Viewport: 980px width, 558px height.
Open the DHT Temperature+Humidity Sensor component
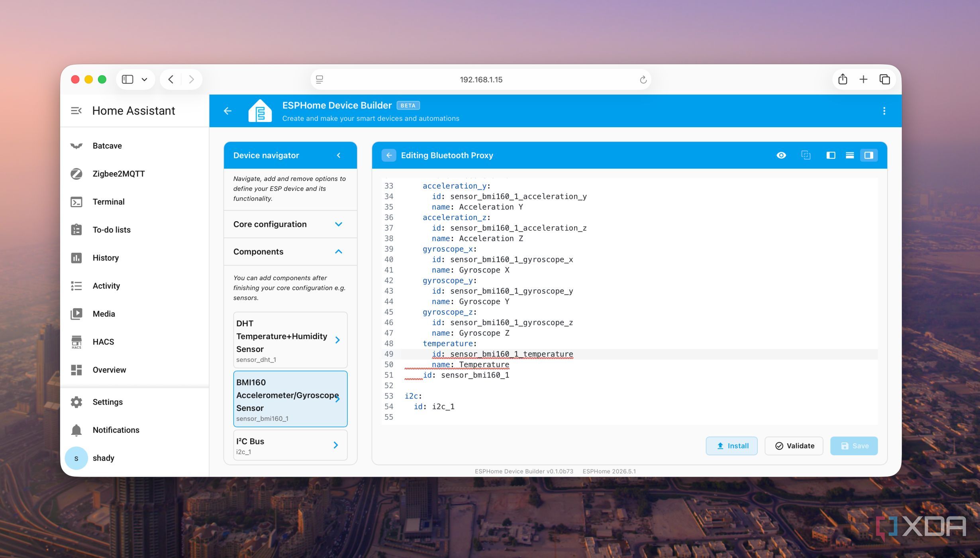point(290,340)
